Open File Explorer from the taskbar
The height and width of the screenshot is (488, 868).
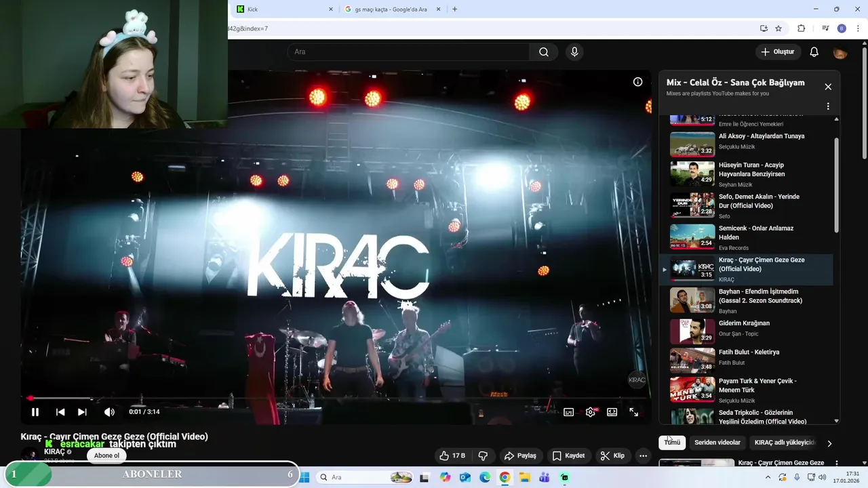click(525, 477)
